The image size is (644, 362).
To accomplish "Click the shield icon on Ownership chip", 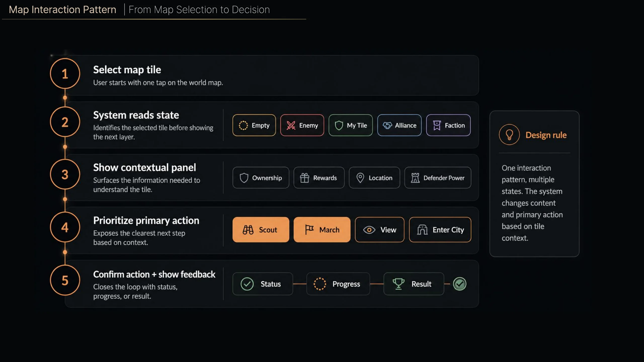I will [x=244, y=178].
